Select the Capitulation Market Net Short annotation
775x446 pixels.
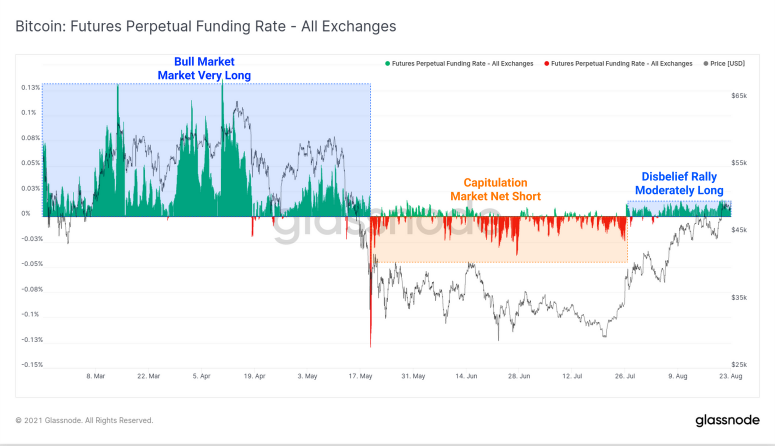(495, 189)
